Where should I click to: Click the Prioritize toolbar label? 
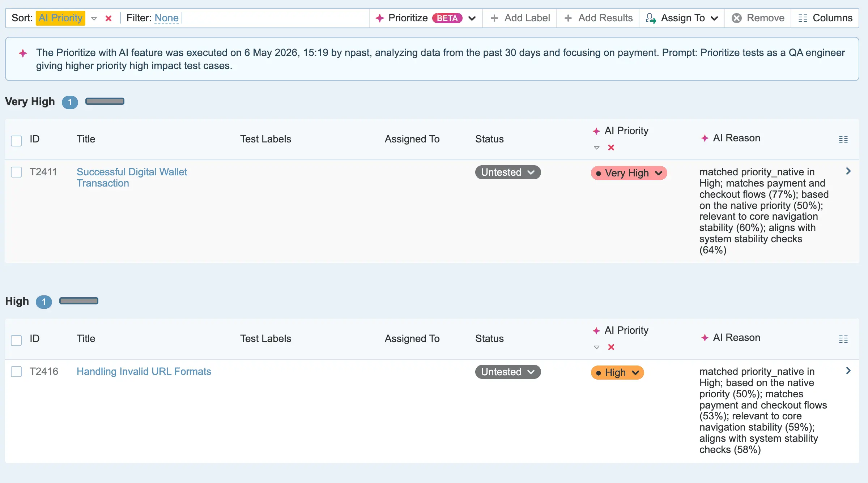pos(408,18)
